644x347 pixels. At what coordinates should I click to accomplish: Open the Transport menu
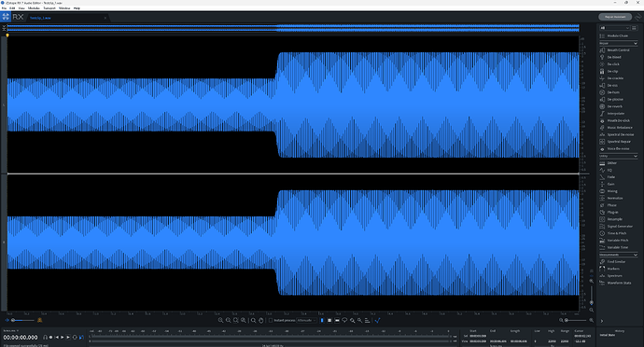tap(49, 8)
